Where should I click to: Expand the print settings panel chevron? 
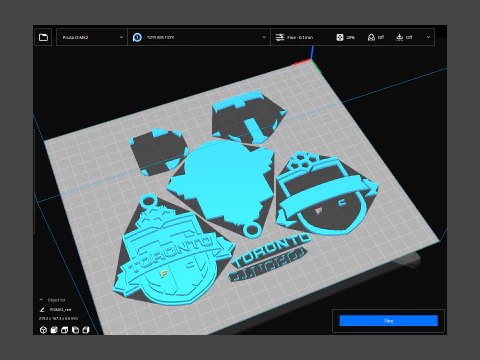tap(428, 37)
